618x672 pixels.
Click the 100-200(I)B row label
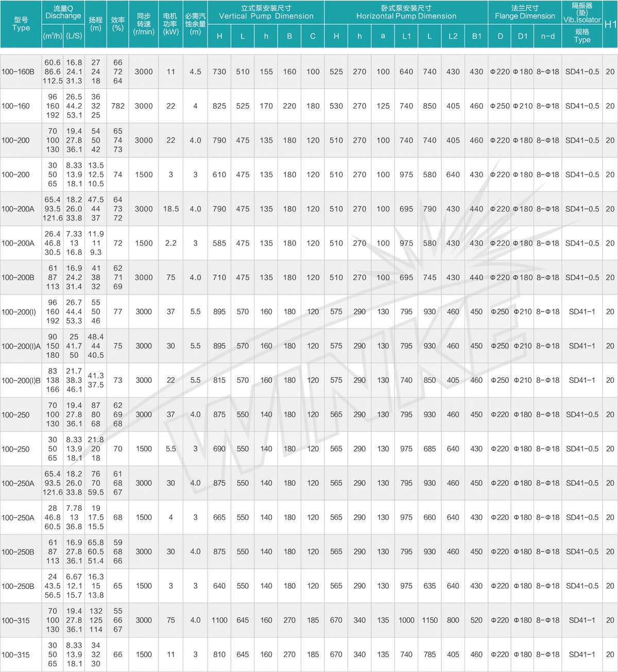click(x=21, y=380)
